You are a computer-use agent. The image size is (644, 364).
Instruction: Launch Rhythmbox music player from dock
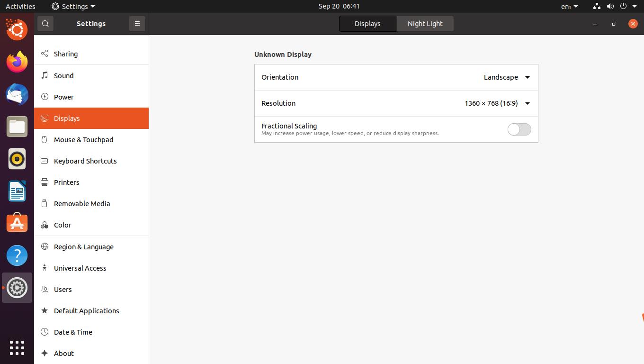tap(17, 159)
